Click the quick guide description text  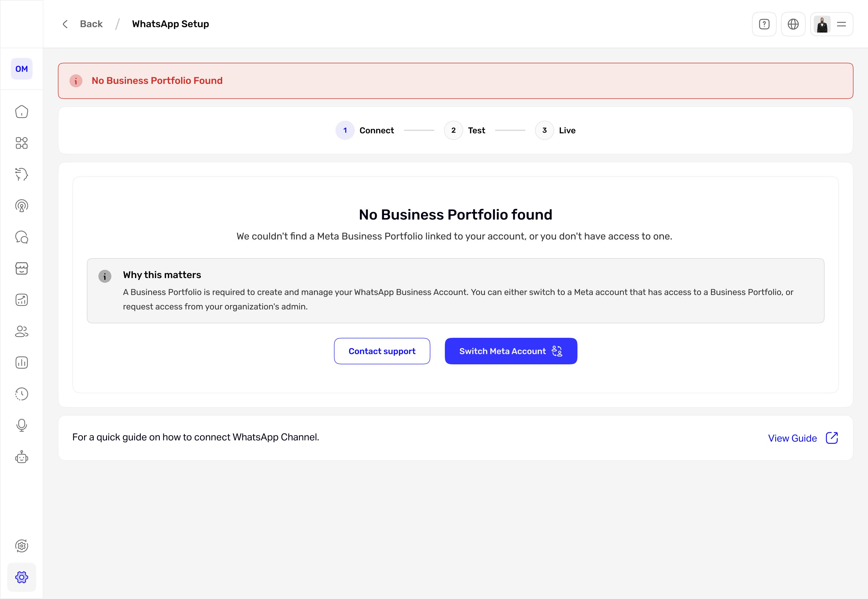(x=196, y=437)
